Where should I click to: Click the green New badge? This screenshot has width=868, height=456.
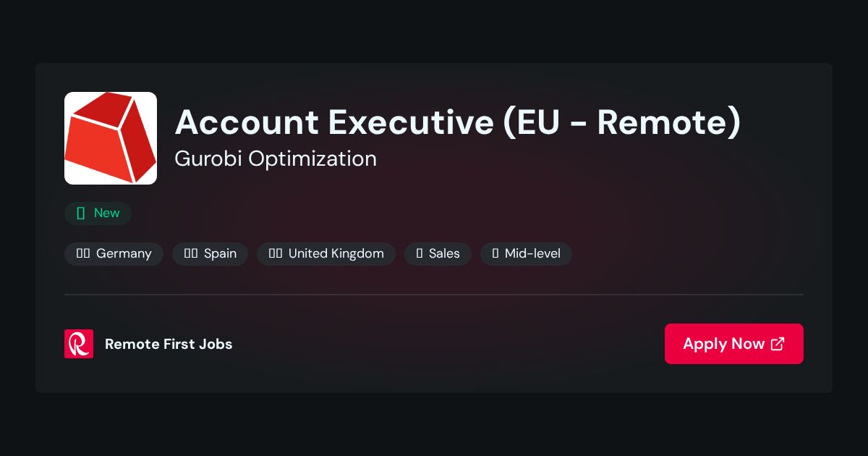(98, 213)
